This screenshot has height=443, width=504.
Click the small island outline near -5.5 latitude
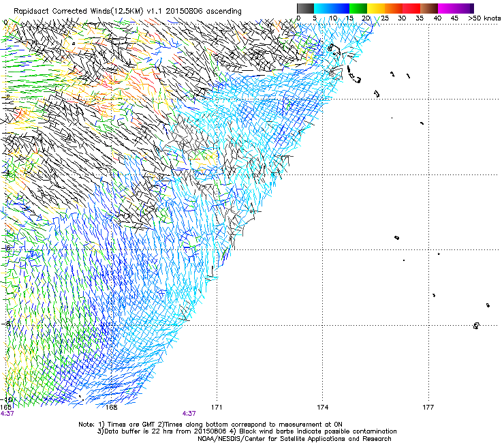[x=396, y=238]
